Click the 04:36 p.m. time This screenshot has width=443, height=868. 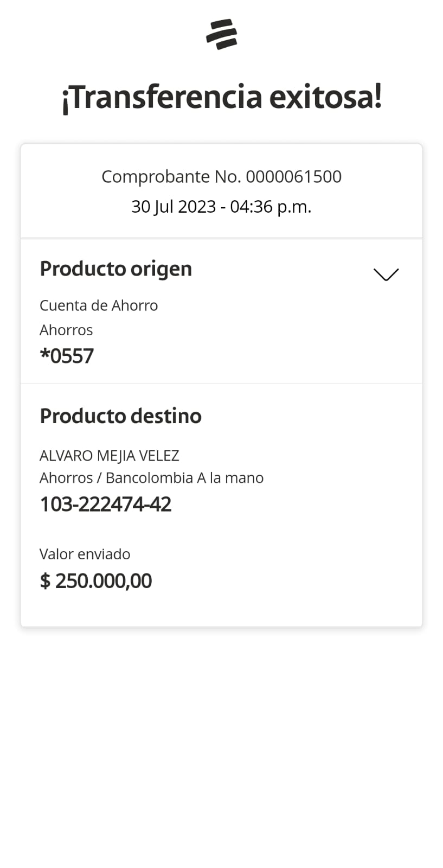(x=271, y=207)
